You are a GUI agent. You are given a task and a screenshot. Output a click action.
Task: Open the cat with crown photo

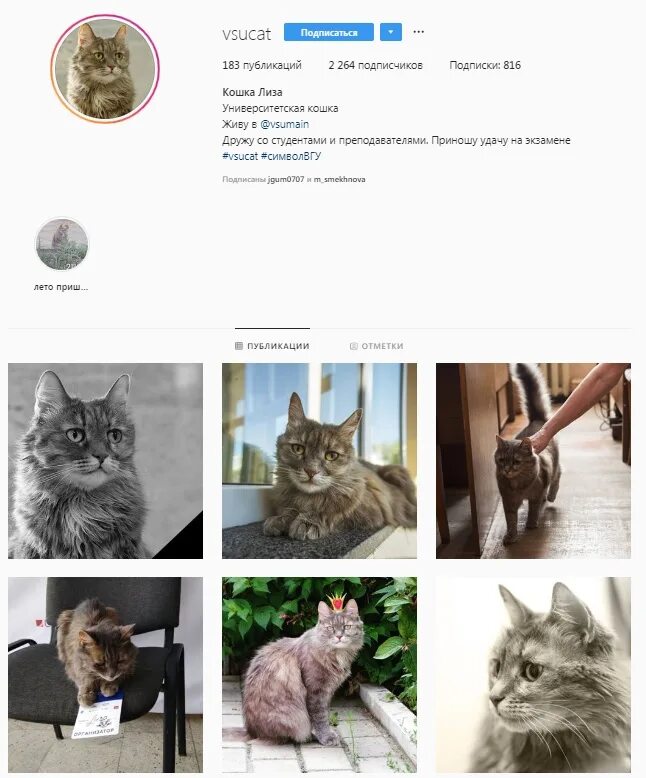click(x=319, y=675)
